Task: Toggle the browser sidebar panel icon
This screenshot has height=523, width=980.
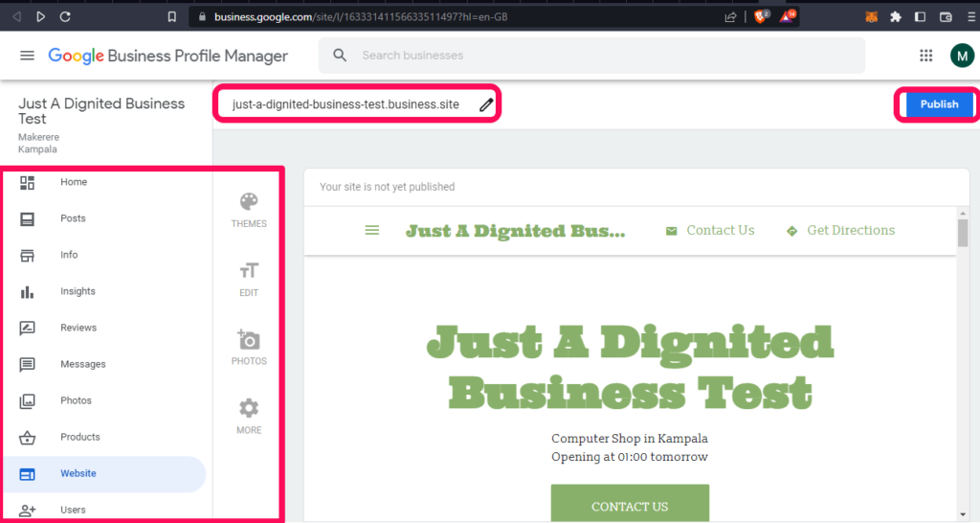Action: [x=920, y=17]
